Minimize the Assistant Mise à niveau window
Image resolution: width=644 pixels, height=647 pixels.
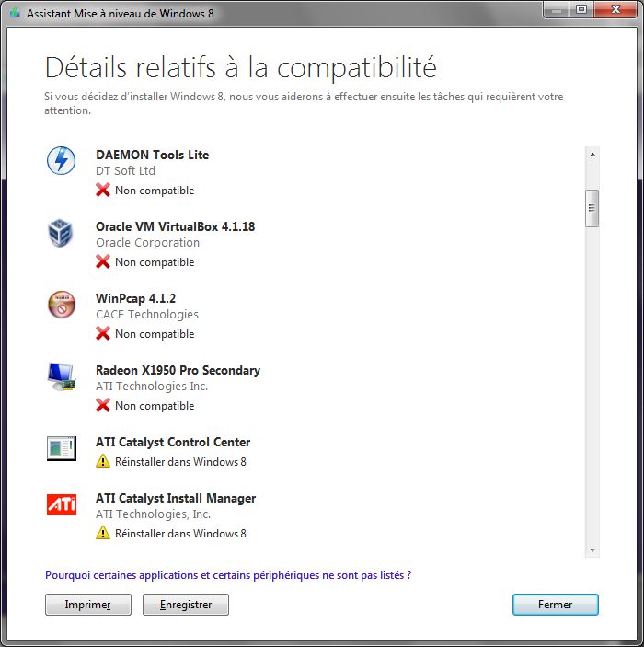pyautogui.click(x=556, y=10)
